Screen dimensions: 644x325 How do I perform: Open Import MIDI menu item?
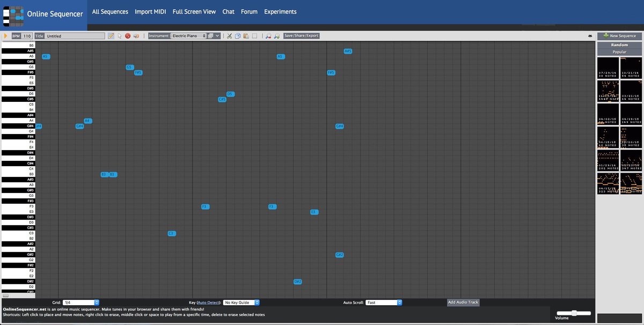[x=150, y=11]
